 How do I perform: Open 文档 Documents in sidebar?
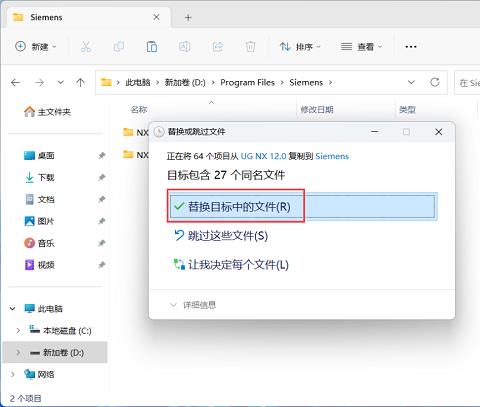point(39,199)
